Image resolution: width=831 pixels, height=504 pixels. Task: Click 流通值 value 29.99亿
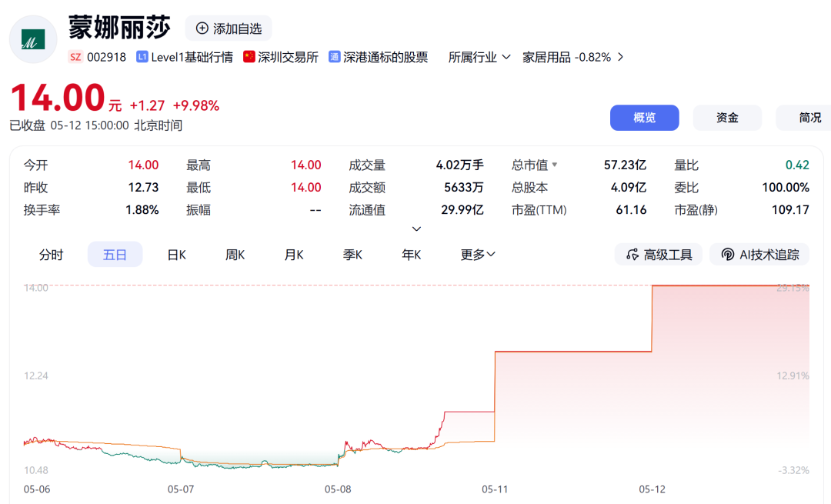point(462,210)
